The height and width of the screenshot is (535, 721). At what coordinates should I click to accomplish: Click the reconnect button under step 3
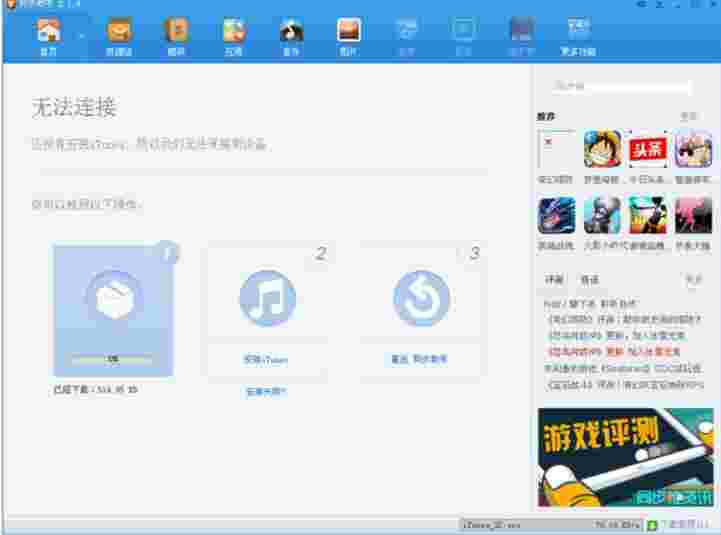(x=419, y=359)
